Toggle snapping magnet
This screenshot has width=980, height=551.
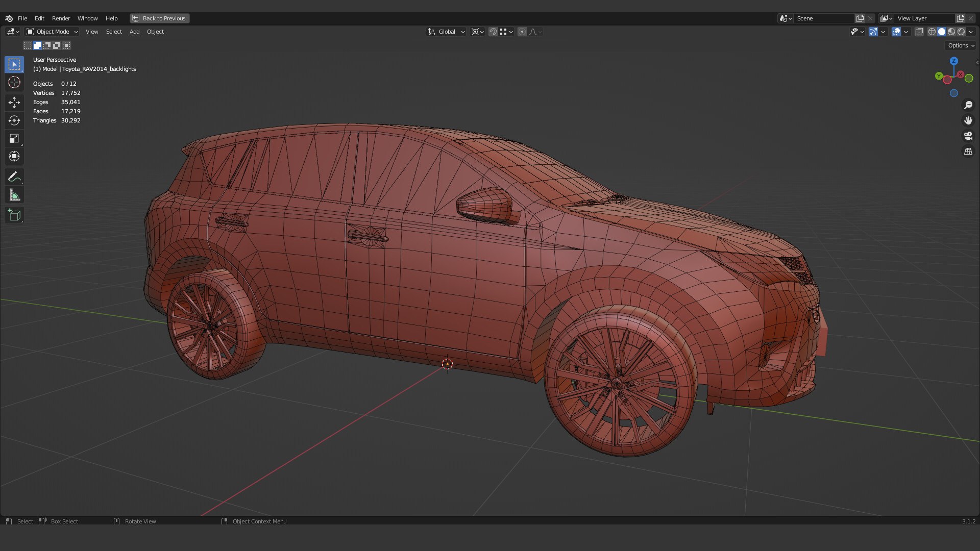pos(493,32)
